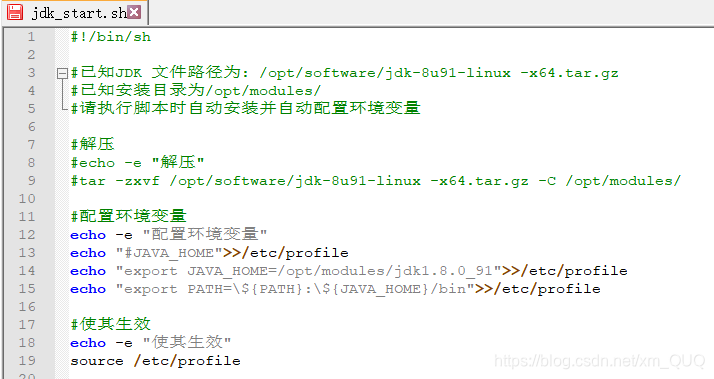Click the '>>' redirect operator on line 15

click(484, 289)
